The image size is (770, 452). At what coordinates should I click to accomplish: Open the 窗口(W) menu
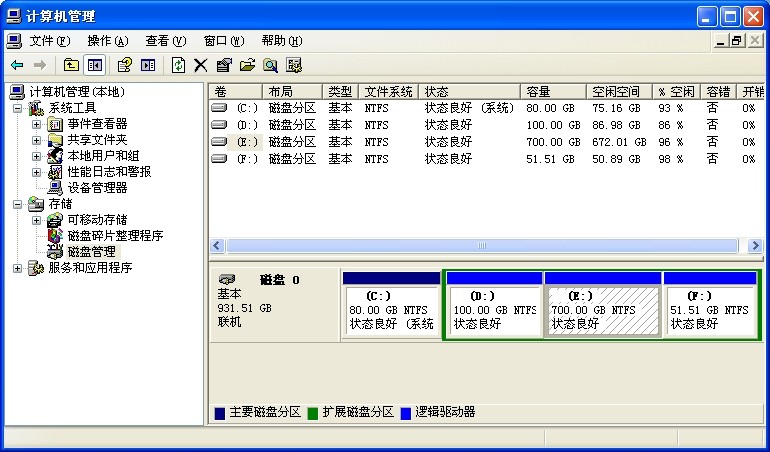pyautogui.click(x=223, y=41)
